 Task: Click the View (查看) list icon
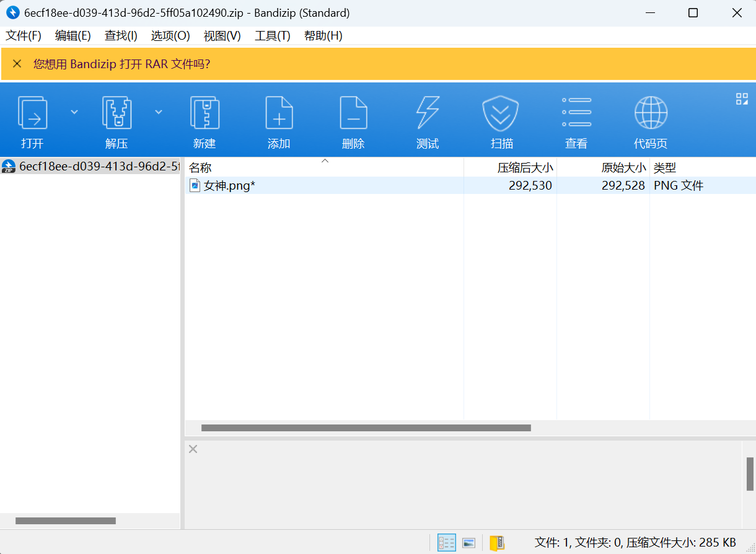click(576, 112)
